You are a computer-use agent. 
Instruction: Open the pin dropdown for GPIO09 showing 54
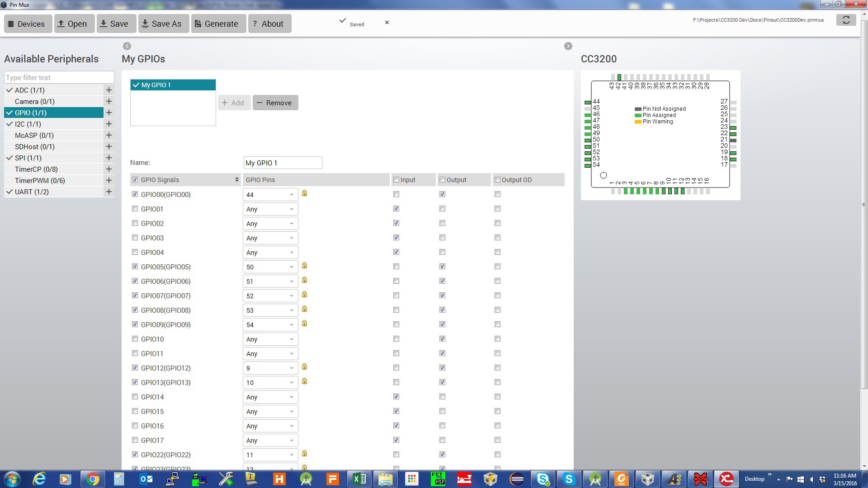tap(270, 325)
